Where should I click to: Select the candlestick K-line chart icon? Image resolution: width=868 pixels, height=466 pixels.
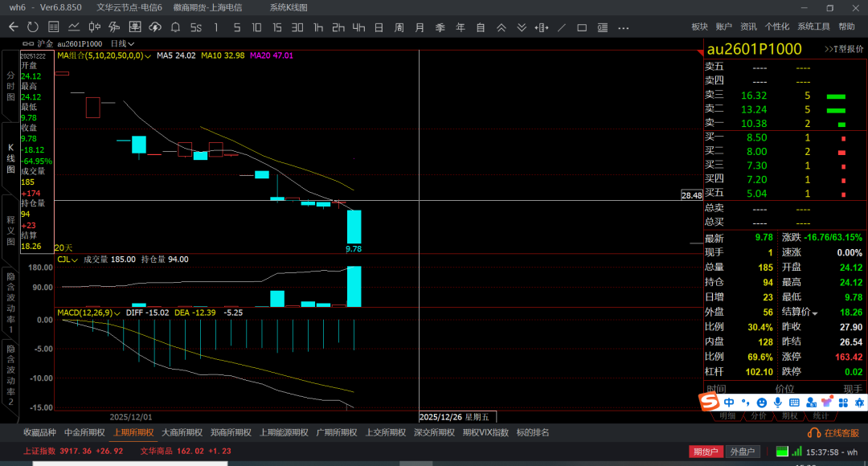coord(95,27)
